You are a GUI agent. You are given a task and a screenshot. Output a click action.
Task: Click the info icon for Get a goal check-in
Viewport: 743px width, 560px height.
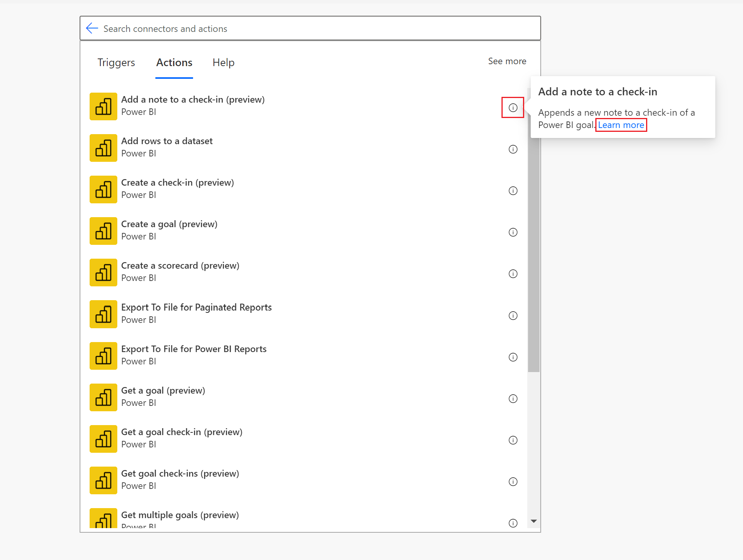(513, 440)
